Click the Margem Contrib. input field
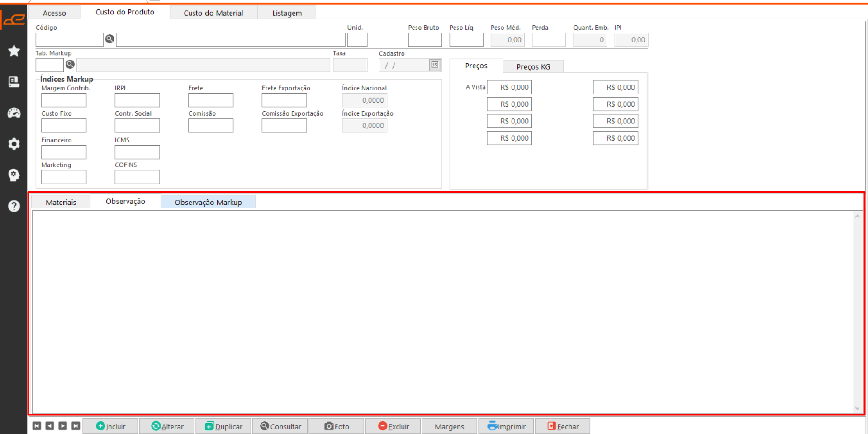Screen dimensions: 868x434 click(x=64, y=100)
